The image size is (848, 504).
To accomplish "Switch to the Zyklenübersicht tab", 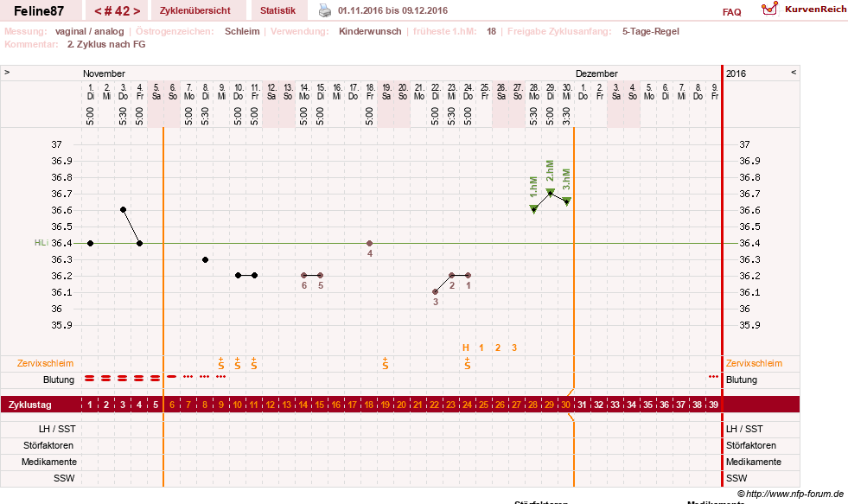I will coord(194,10).
